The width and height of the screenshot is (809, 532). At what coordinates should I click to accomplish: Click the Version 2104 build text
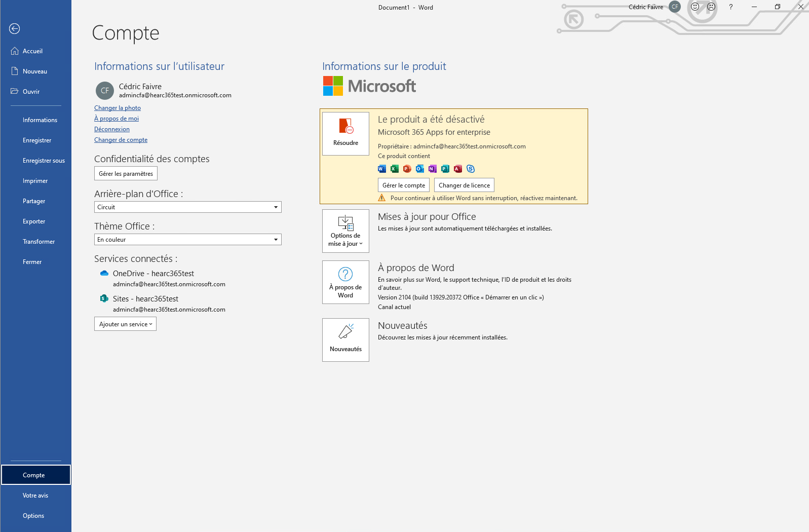tap(461, 297)
